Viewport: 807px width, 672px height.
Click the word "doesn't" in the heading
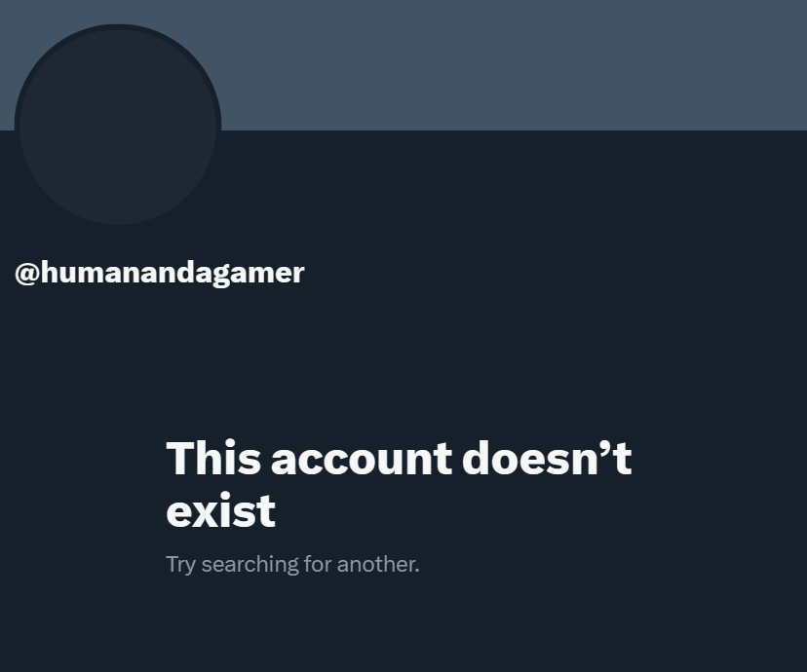pos(547,457)
